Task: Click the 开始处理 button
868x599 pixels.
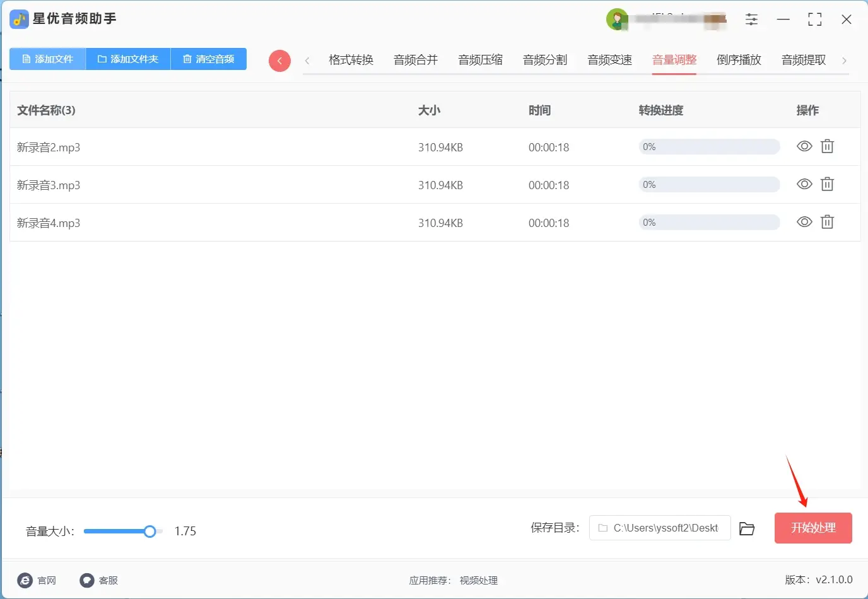Action: pyautogui.click(x=813, y=528)
